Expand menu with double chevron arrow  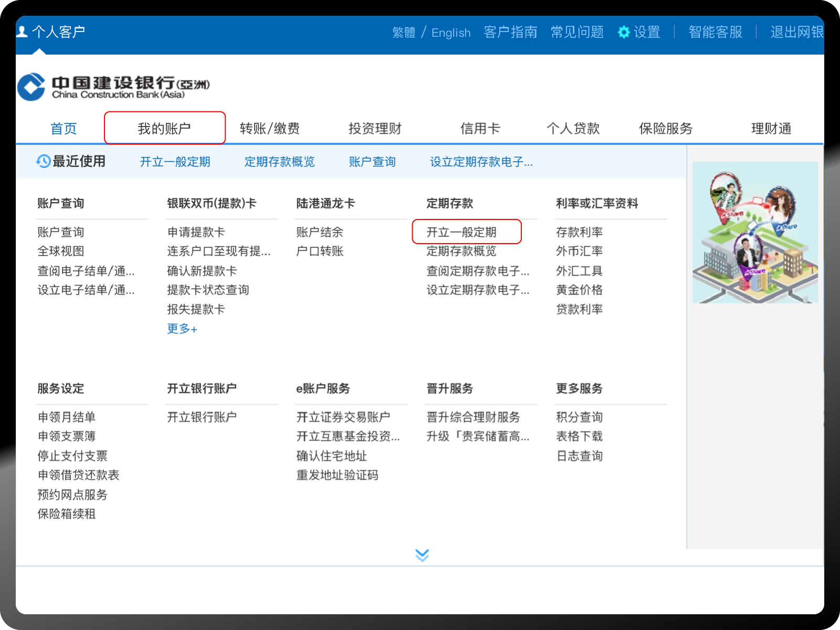point(422,555)
